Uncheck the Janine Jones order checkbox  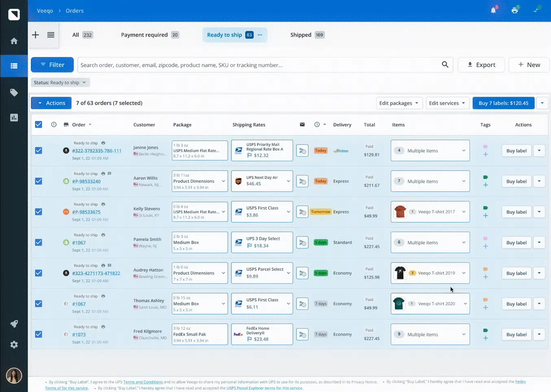pos(39,151)
